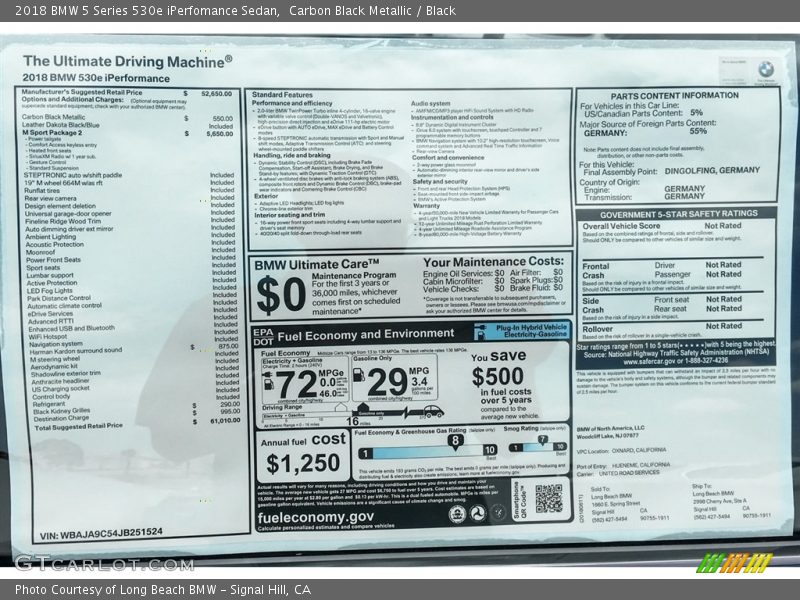Click the large $0 maintenance cost

pos(281,295)
